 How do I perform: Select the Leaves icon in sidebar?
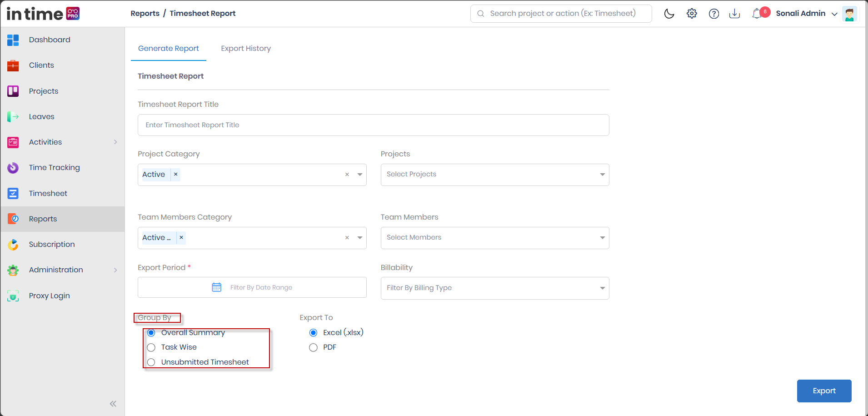13,117
